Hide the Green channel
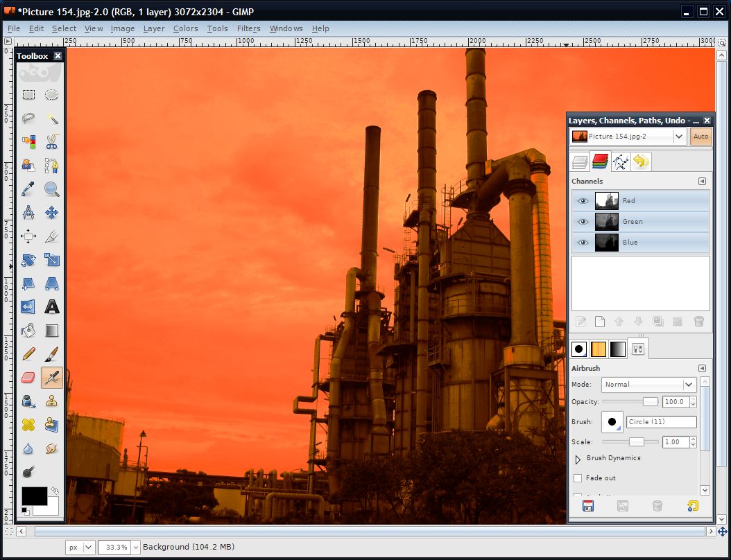This screenshot has width=731, height=560. coord(583,221)
